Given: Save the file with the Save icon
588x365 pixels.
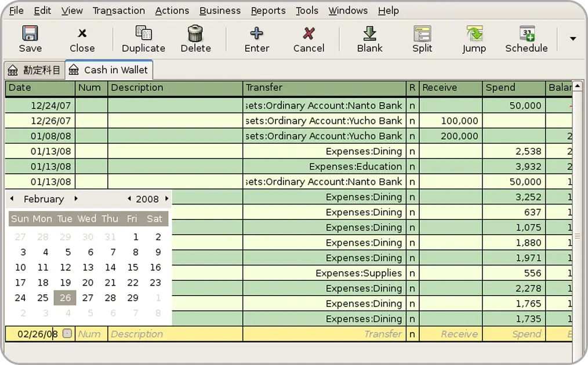Looking at the screenshot, I should [x=30, y=38].
